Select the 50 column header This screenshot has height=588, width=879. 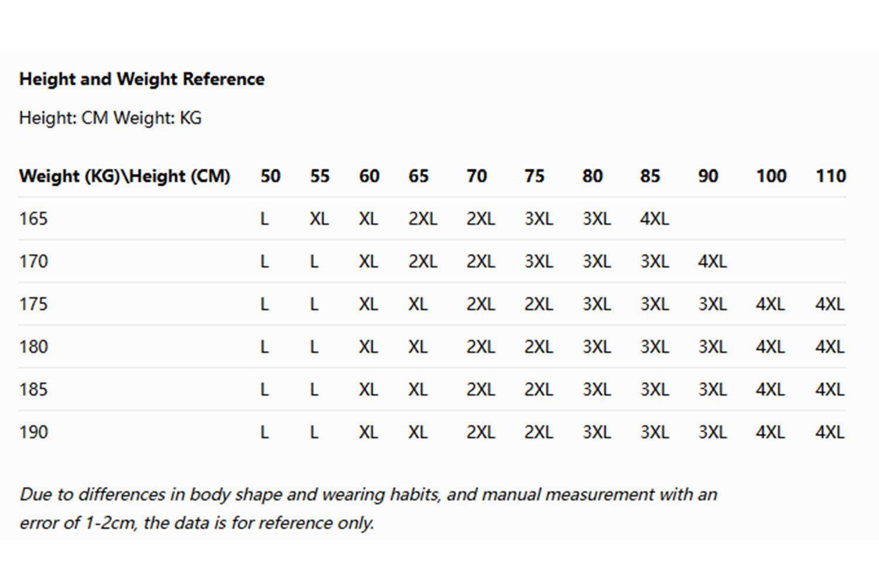pyautogui.click(x=270, y=176)
